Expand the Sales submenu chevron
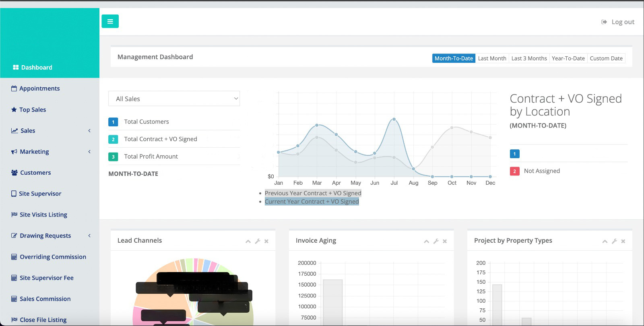Image resolution: width=644 pixels, height=326 pixels. point(89,130)
